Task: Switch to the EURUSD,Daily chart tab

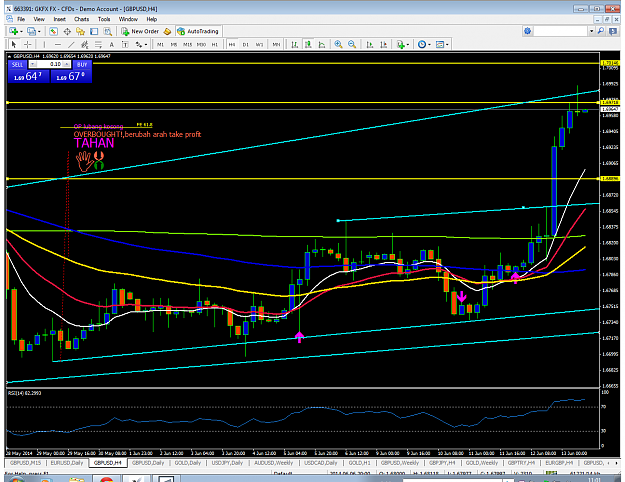Action: pyautogui.click(x=66, y=463)
